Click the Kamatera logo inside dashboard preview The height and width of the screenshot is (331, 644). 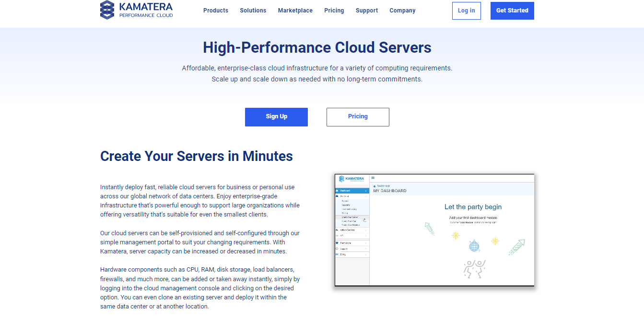(351, 179)
